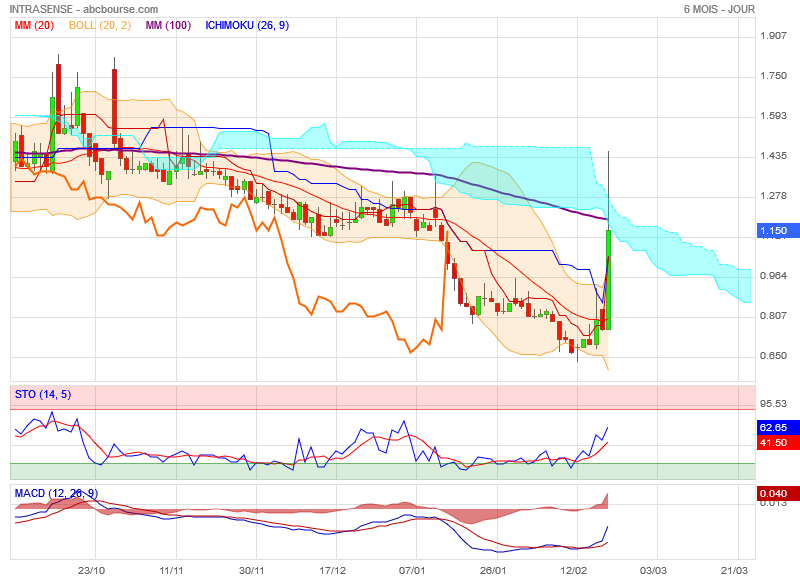This screenshot has height=580, width=800.
Task: Click the 1.435 price axis label
Action: (x=773, y=156)
